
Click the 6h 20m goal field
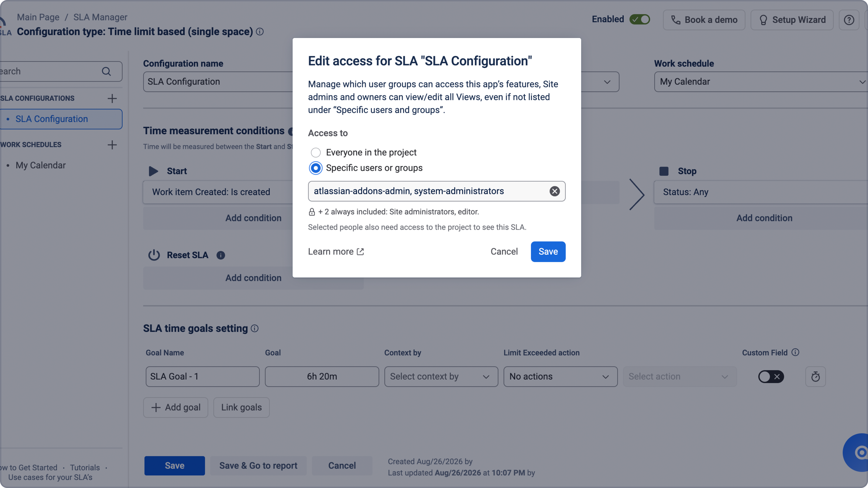pyautogui.click(x=322, y=377)
